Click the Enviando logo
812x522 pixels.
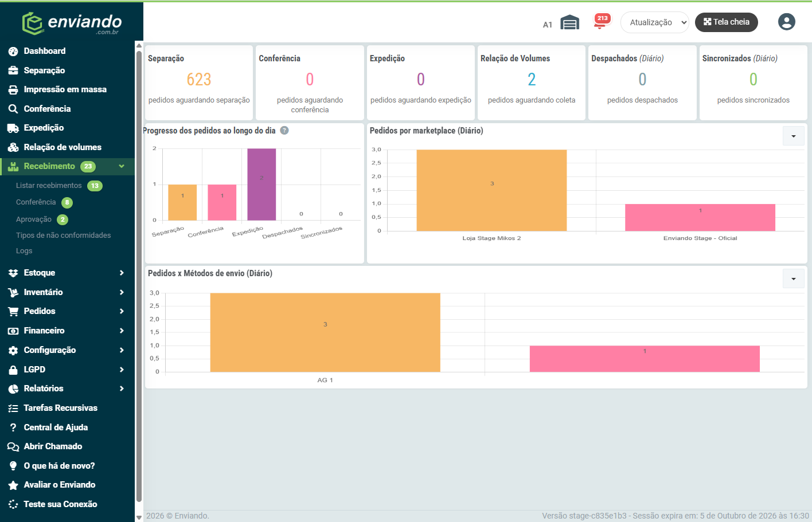pos(72,23)
